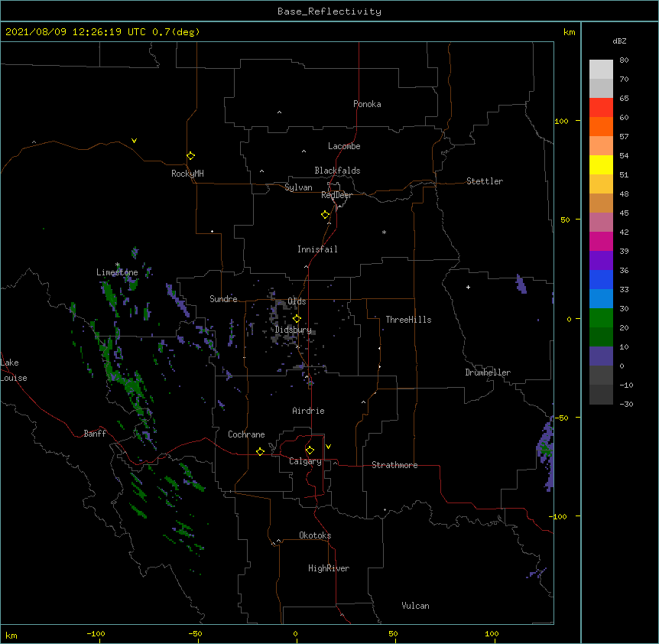659x644 pixels.
Task: Click the white asterisk above Limestone label
Action: coord(117,265)
